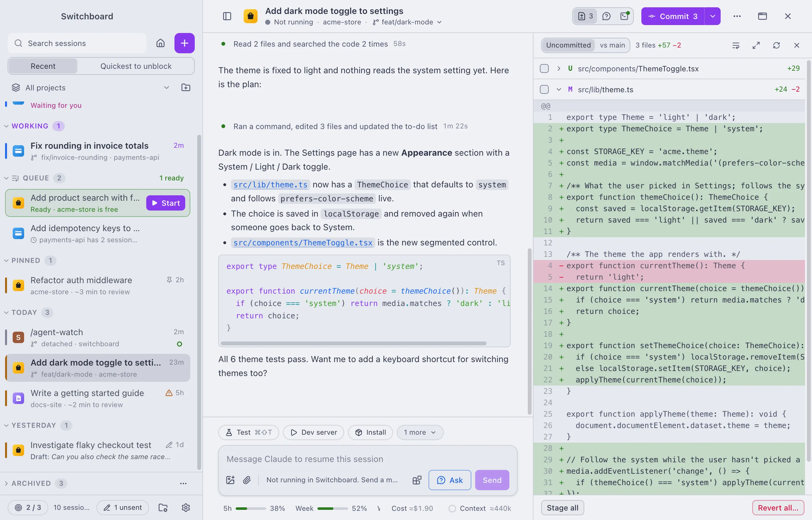The height and width of the screenshot is (520, 812).
Task: Expand the ThemeToggle.tsx file diff
Action: point(559,68)
